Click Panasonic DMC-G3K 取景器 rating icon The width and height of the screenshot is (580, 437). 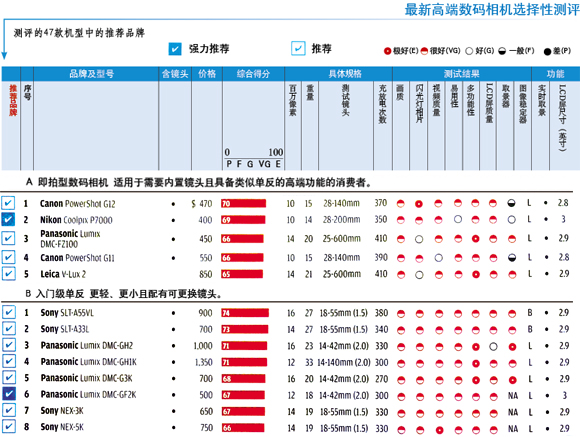(512, 380)
